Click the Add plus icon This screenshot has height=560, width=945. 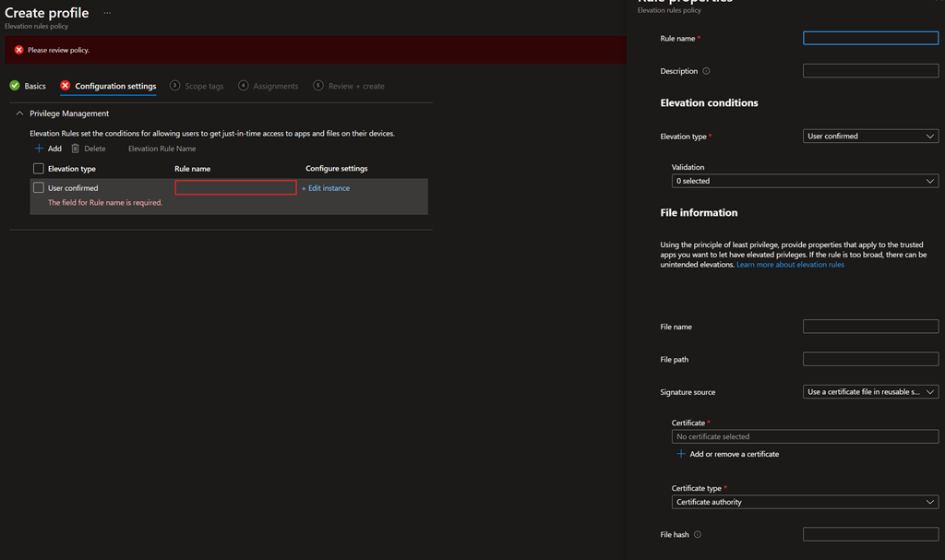(39, 149)
